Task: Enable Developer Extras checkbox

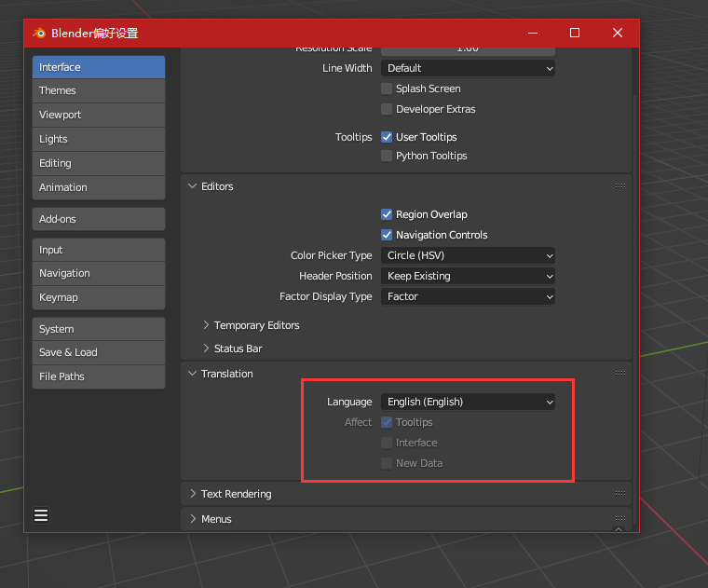Action: click(x=387, y=109)
